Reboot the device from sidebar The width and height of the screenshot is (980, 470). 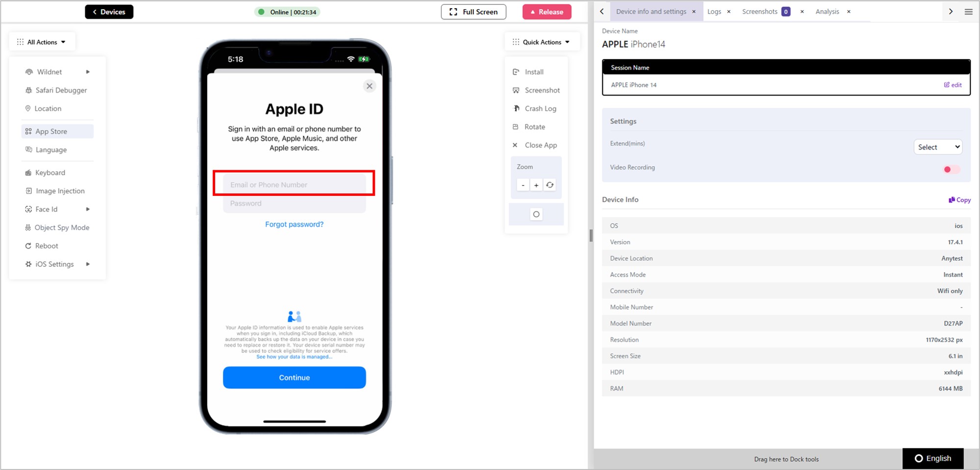42,246
